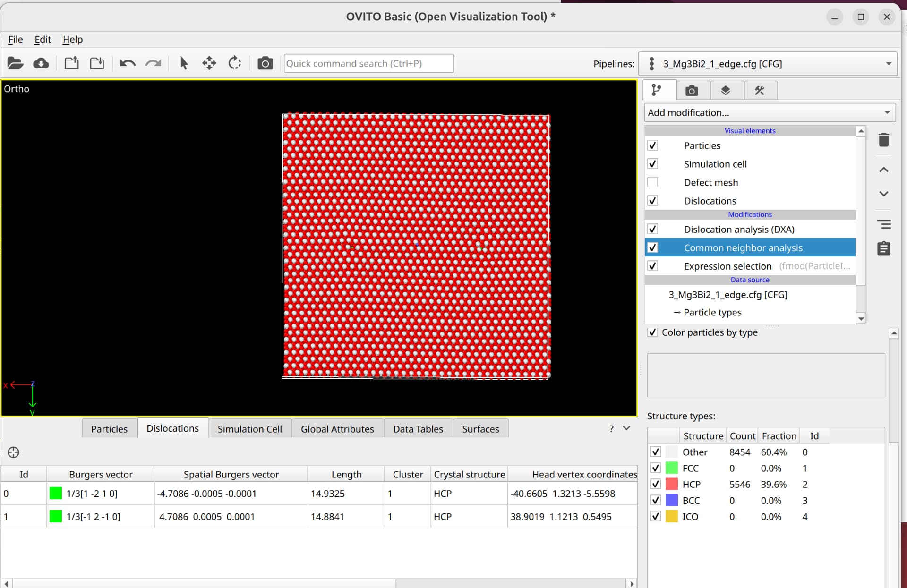This screenshot has width=907, height=588.
Task: Disable the Dislocation analysis (DXA) modifier
Action: point(653,229)
